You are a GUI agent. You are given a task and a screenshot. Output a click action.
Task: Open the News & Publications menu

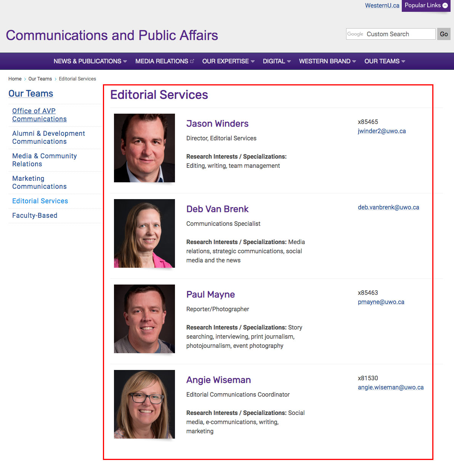(90, 61)
